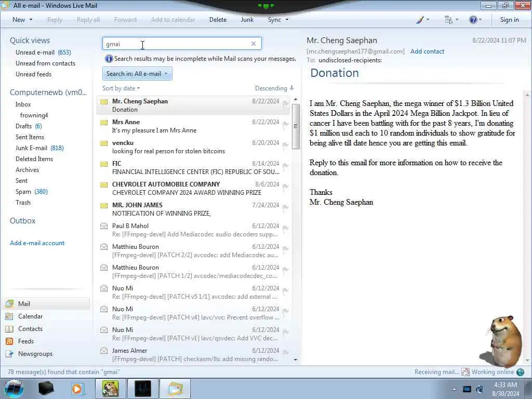Open the Sent Items folder
Screen dimensions: 532x399
(x=30, y=137)
